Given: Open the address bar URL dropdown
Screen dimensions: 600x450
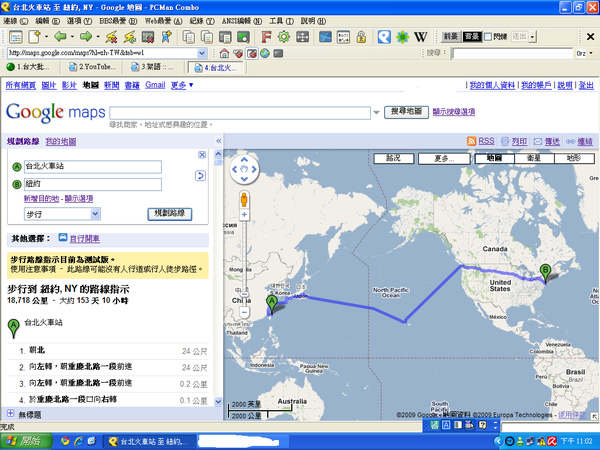Looking at the screenshot, I should point(202,53).
